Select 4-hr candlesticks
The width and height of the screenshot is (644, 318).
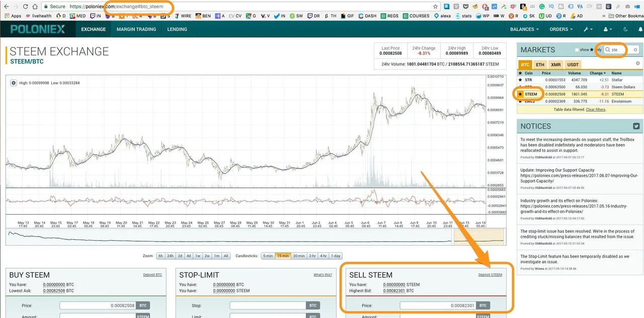(324, 256)
